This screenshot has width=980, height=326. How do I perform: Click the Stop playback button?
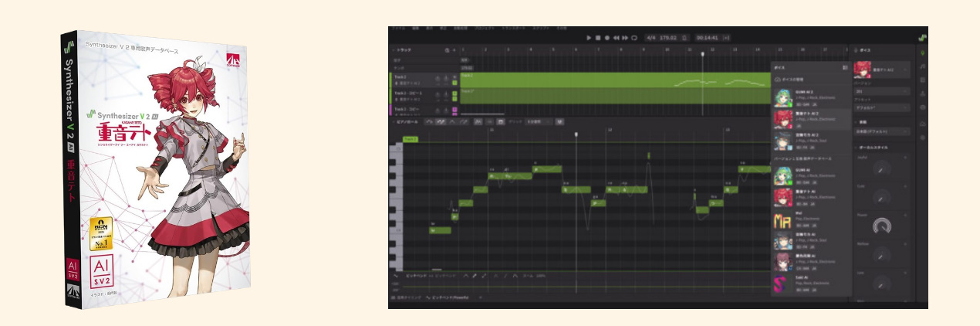click(599, 37)
